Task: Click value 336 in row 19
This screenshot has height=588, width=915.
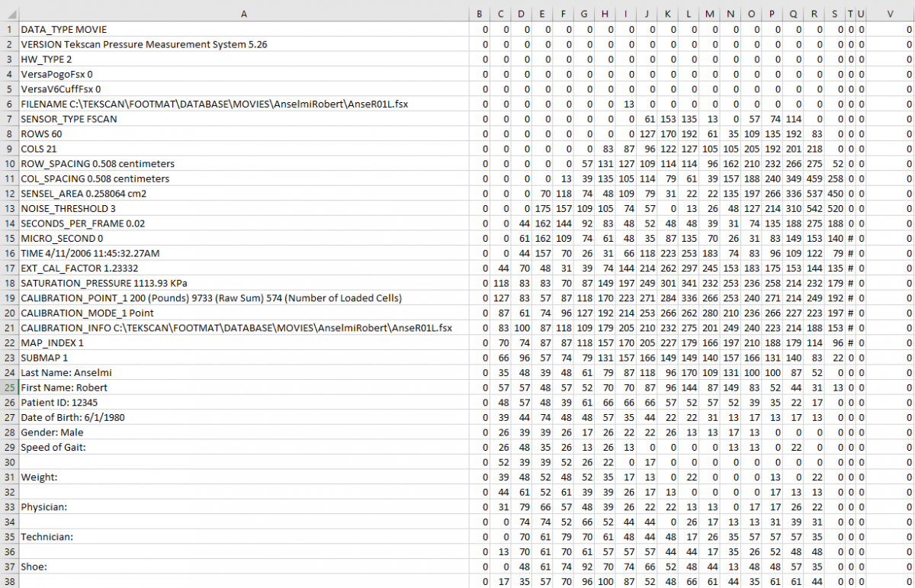Action: [x=689, y=297]
